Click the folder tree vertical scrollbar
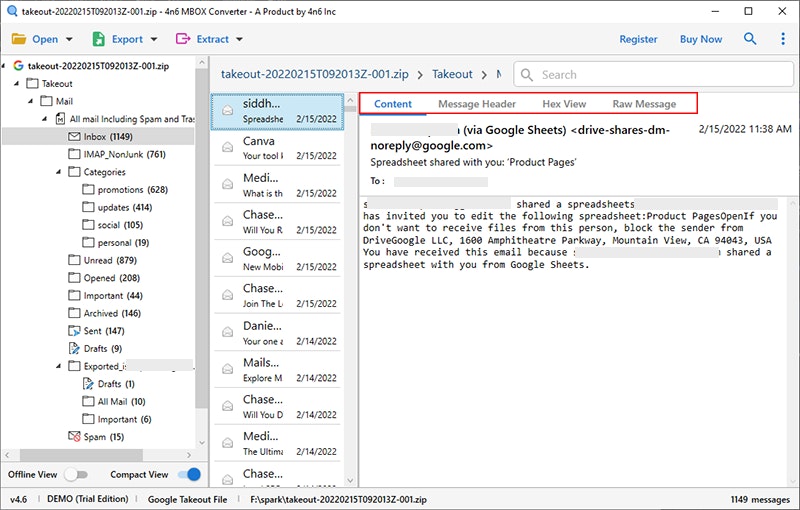 [202, 238]
